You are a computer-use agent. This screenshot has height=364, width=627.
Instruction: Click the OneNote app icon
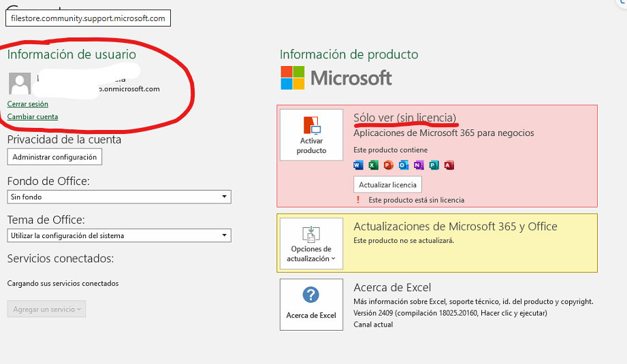(419, 165)
